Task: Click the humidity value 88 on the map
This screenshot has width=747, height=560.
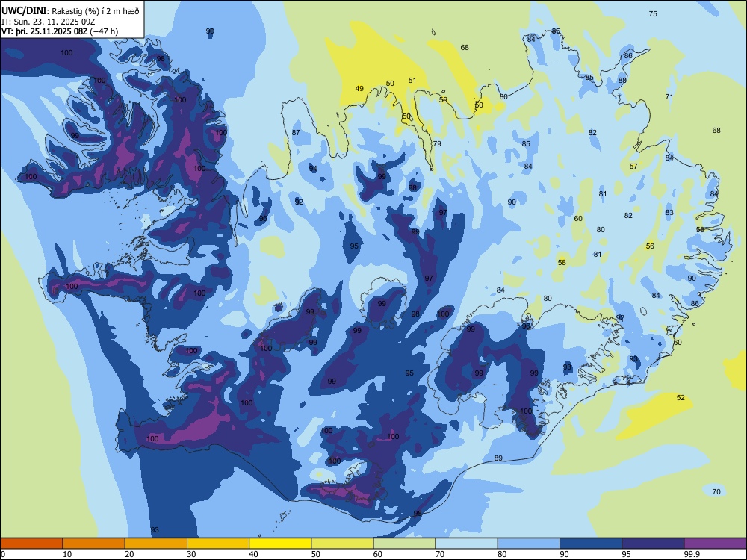Action: point(623,80)
